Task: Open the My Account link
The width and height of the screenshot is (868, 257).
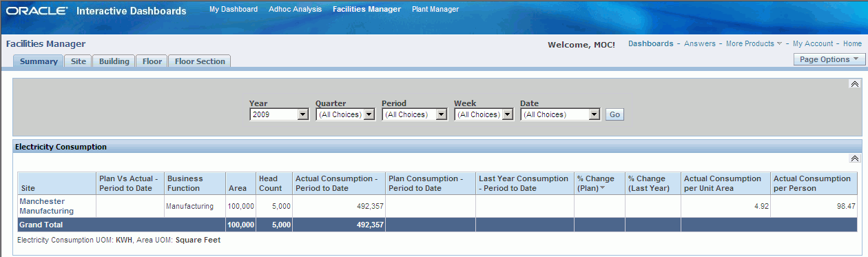Action: point(813,43)
